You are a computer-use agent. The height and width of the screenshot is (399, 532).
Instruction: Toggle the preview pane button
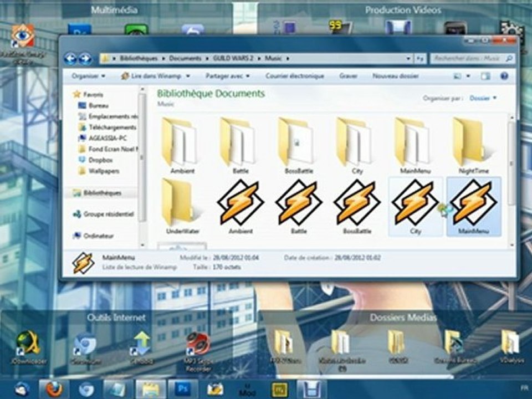click(x=485, y=76)
